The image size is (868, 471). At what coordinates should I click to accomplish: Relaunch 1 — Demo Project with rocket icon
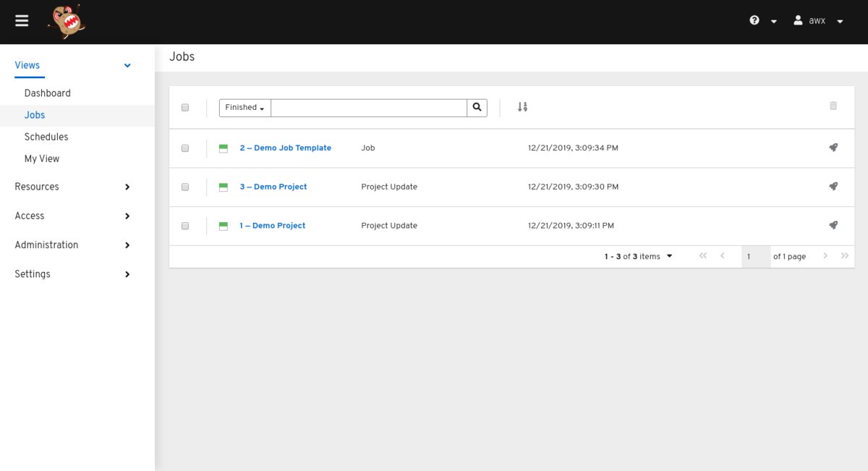833,226
